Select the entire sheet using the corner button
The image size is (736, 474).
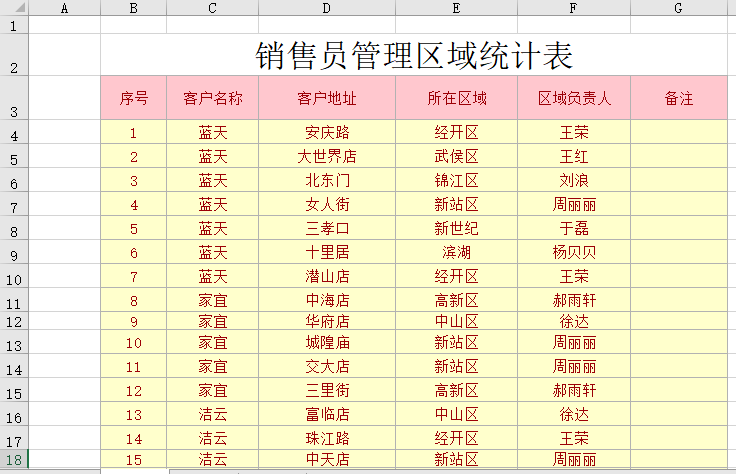(x=14, y=8)
